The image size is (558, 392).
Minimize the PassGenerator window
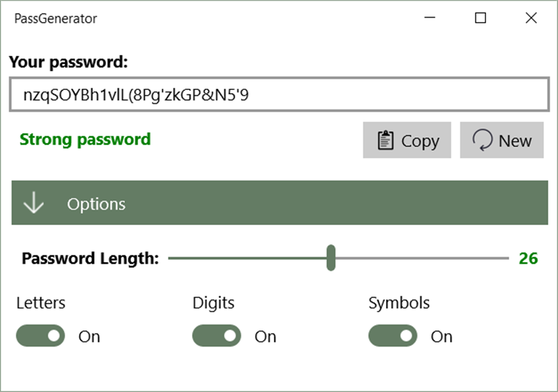coord(429,18)
